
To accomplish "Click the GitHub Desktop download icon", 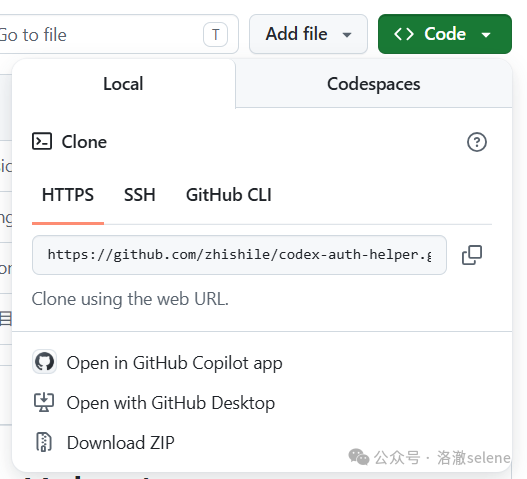I will point(44,402).
